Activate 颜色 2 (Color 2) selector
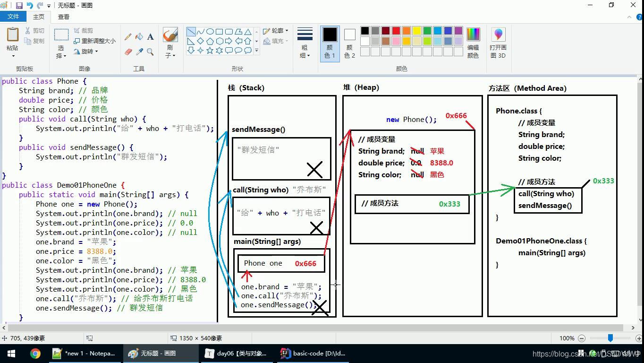The image size is (644, 363). [349, 43]
